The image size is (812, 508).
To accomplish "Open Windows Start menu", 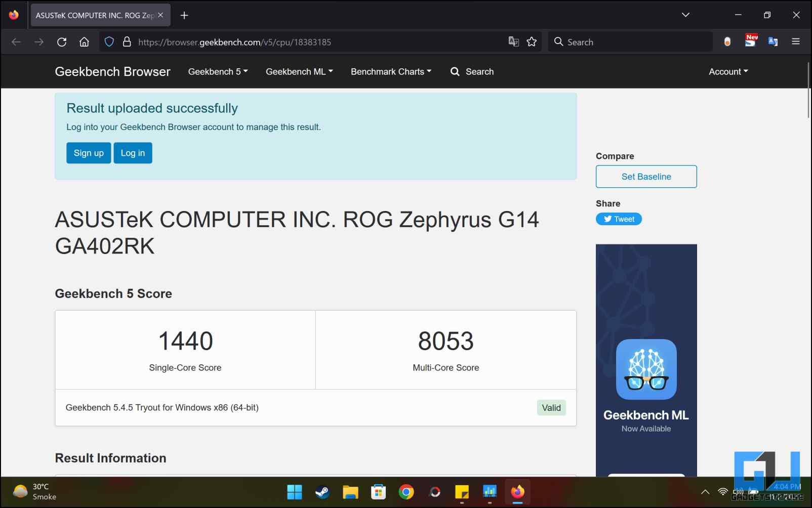I will pyautogui.click(x=294, y=492).
